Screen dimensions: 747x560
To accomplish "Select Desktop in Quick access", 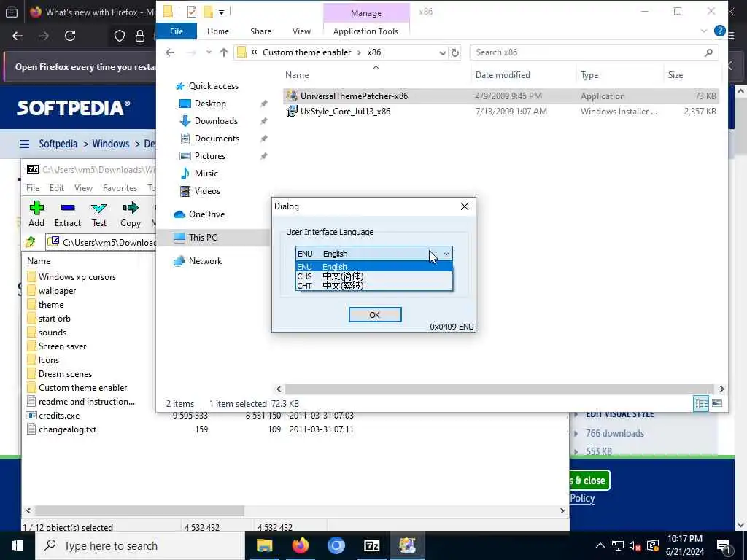I will pyautogui.click(x=210, y=104).
